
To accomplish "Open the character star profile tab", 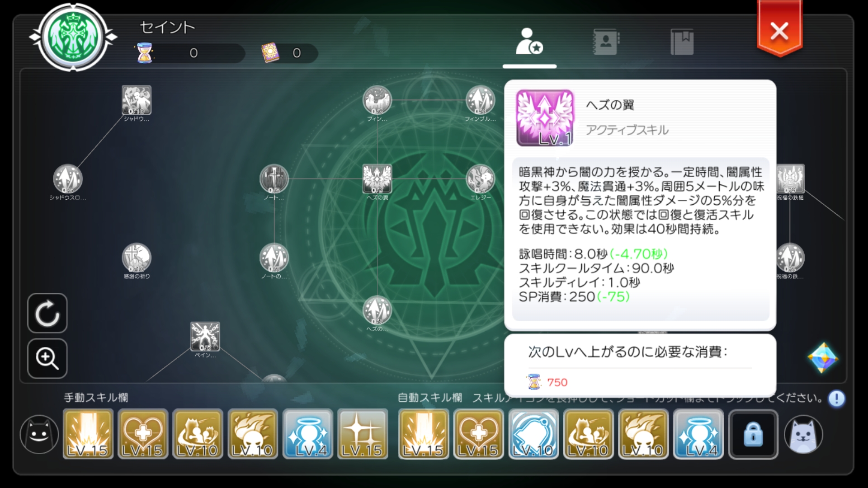I will [529, 42].
